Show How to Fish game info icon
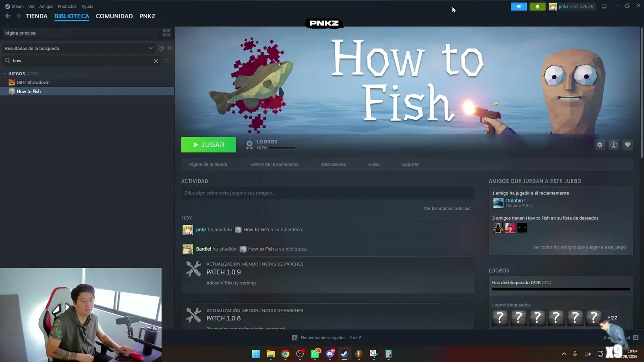Viewport: 644px width, 362px height. coord(613,145)
